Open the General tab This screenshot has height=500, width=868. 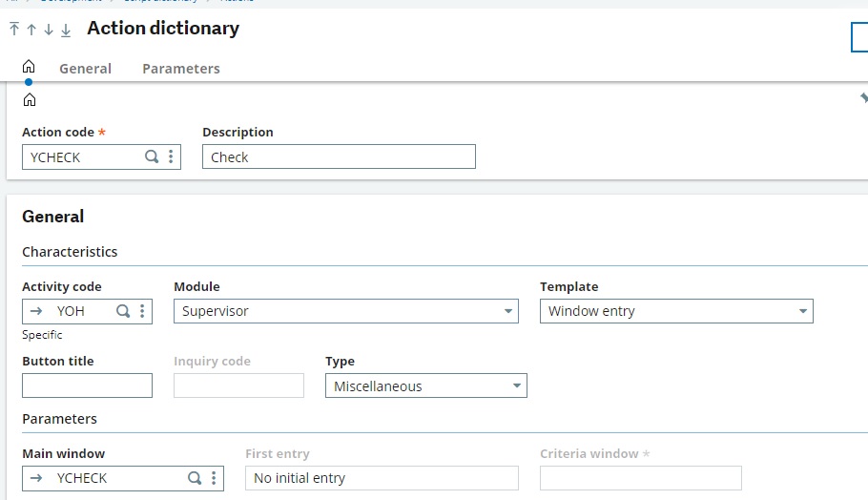tap(85, 69)
